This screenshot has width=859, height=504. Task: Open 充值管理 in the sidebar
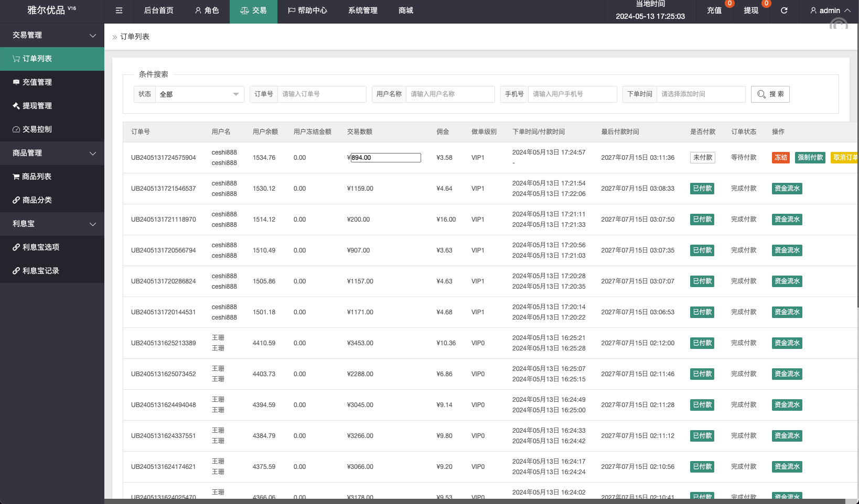(x=37, y=82)
